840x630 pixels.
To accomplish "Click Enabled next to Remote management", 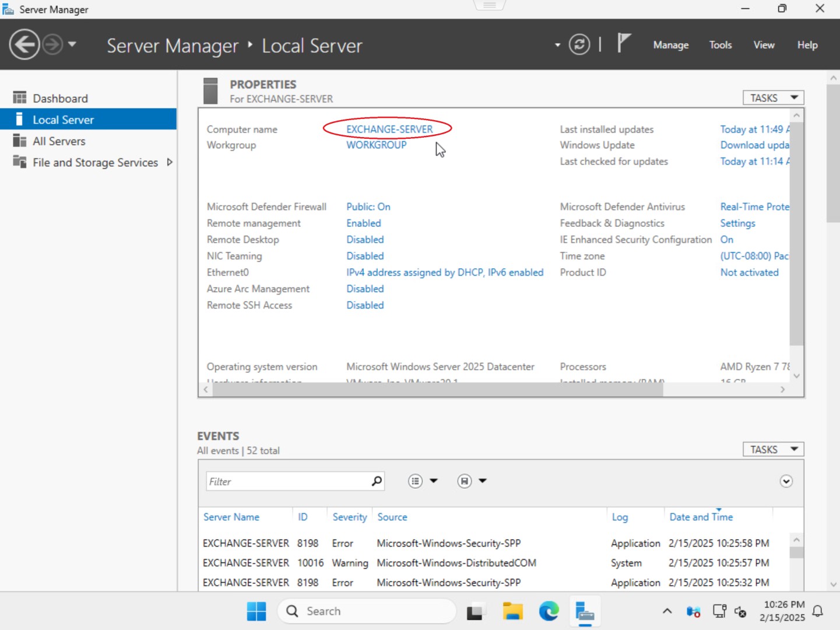I will 364,223.
